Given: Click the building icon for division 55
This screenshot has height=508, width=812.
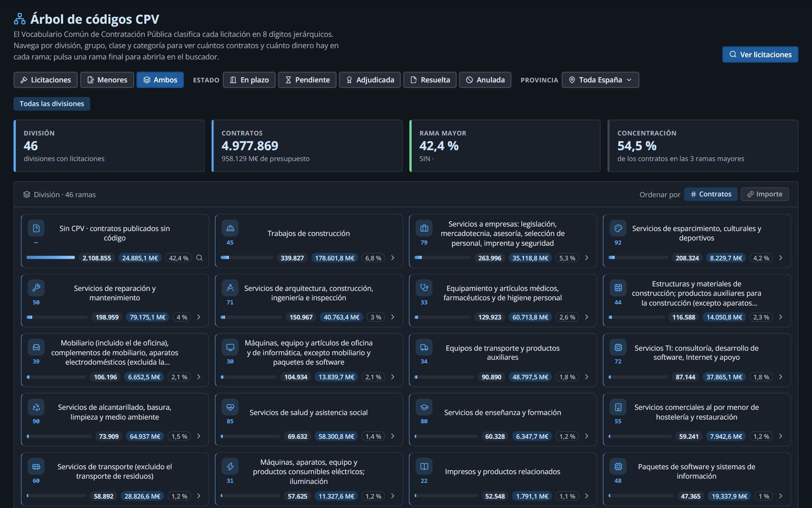Looking at the screenshot, I should click(x=618, y=407).
